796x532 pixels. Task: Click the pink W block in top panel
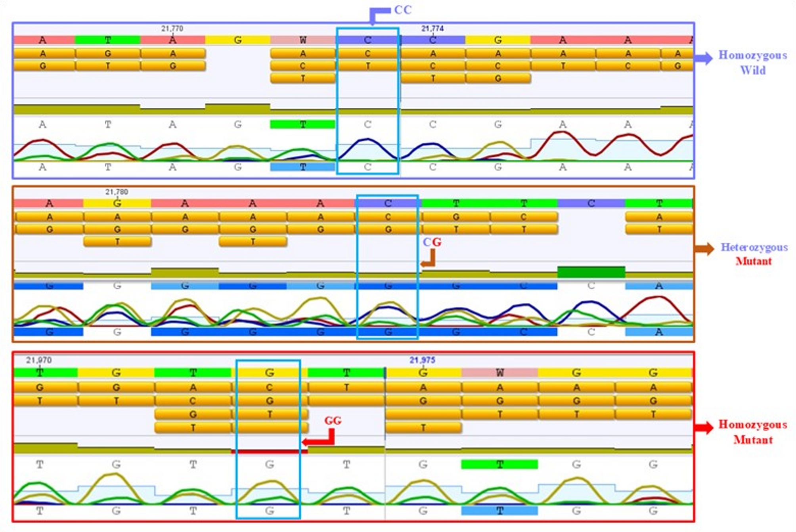click(x=303, y=40)
